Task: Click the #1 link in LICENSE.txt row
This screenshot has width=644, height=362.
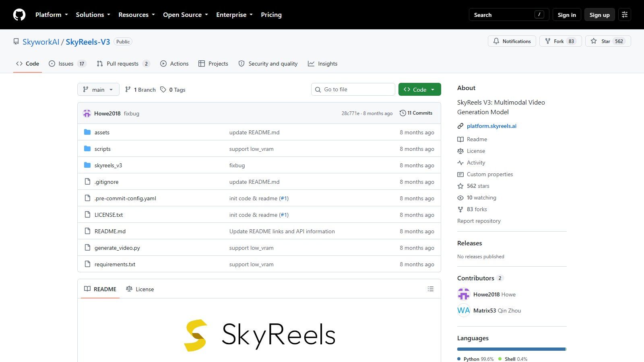Action: [x=284, y=215]
